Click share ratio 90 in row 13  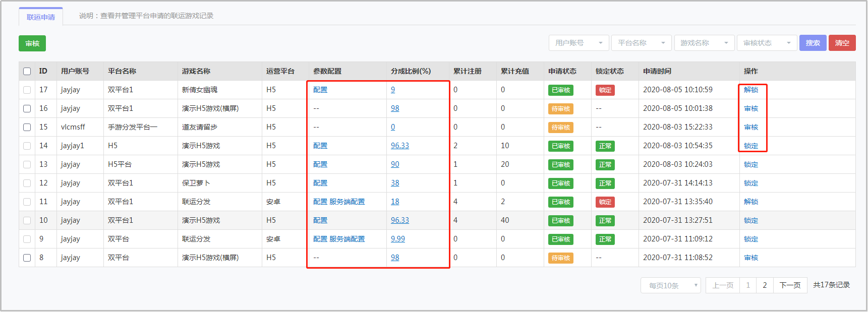(395, 164)
